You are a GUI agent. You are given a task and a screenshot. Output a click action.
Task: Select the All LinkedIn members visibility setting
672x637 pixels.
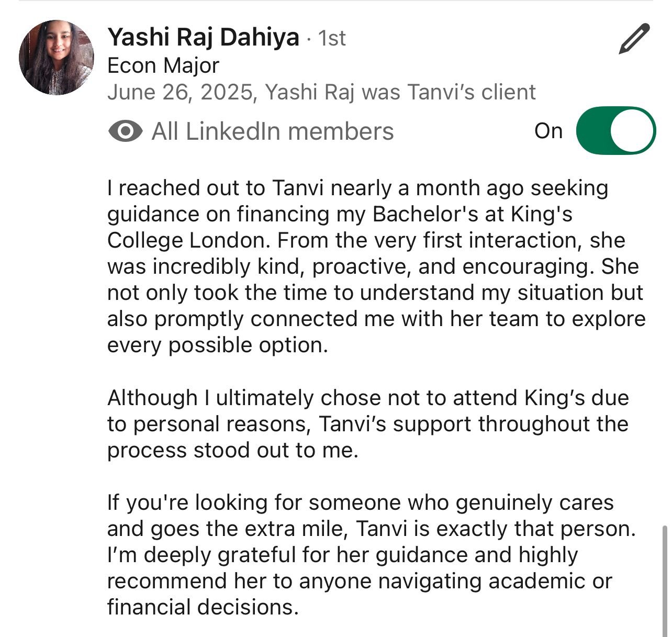[x=272, y=131]
